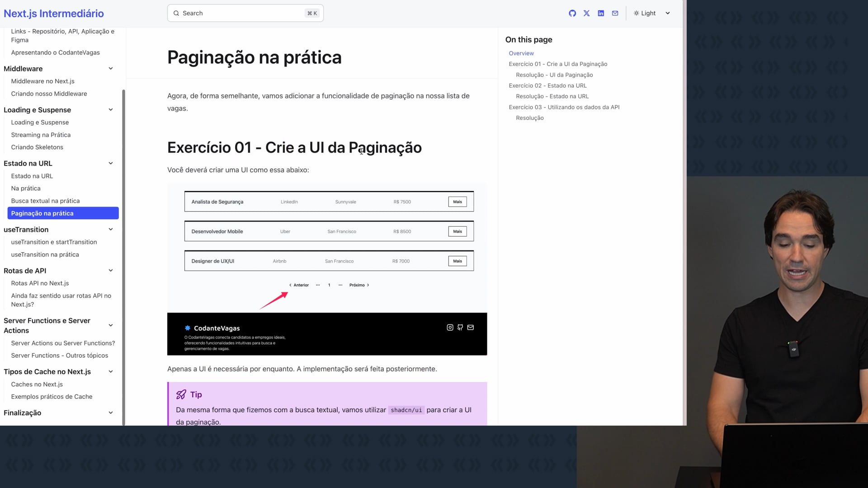
Task: Toggle the Rotas de API section chevron
Action: (x=111, y=271)
